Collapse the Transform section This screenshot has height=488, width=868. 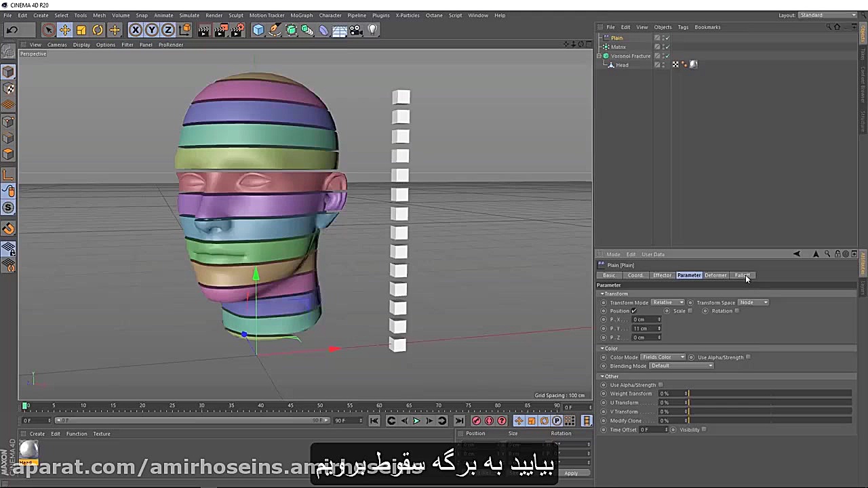(x=602, y=293)
